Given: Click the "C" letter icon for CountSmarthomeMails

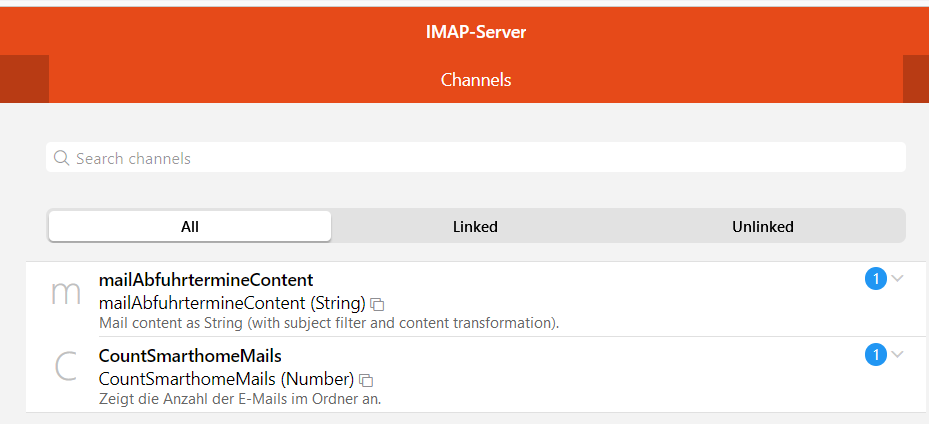Looking at the screenshot, I should point(66,368).
